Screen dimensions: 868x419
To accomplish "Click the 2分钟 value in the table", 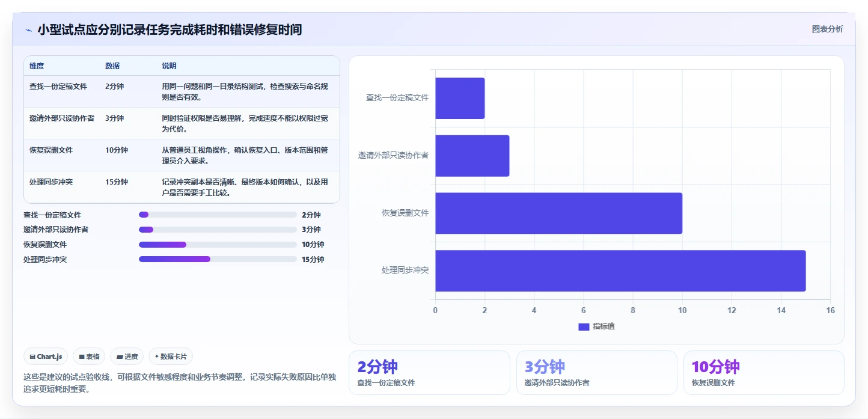I will pyautogui.click(x=114, y=87).
